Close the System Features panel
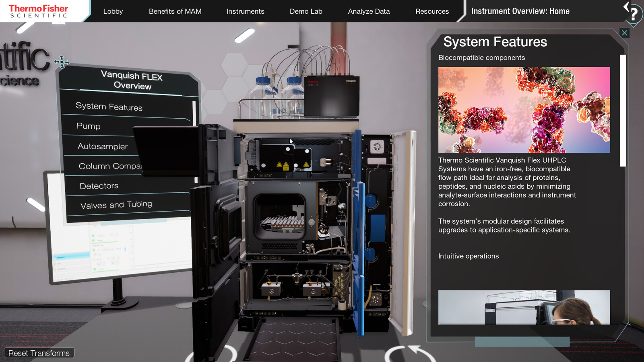 [x=624, y=33]
